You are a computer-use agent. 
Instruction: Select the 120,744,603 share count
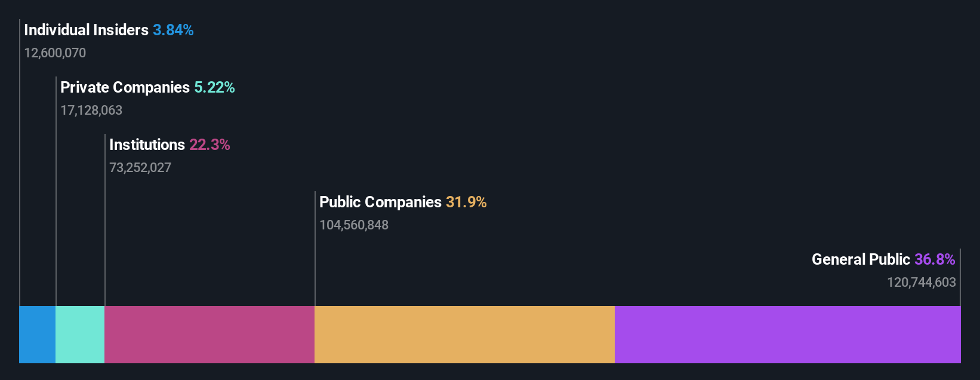coord(921,282)
